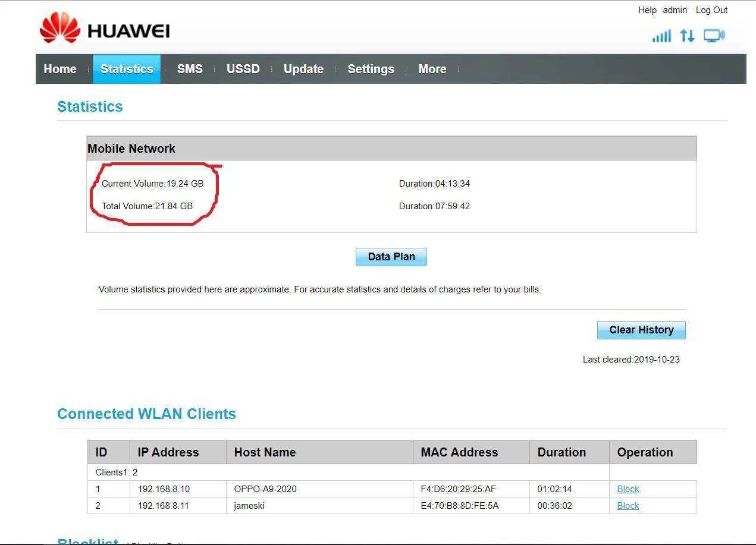The width and height of the screenshot is (756, 545).
Task: Click the Statistics page heading
Action: pos(90,106)
